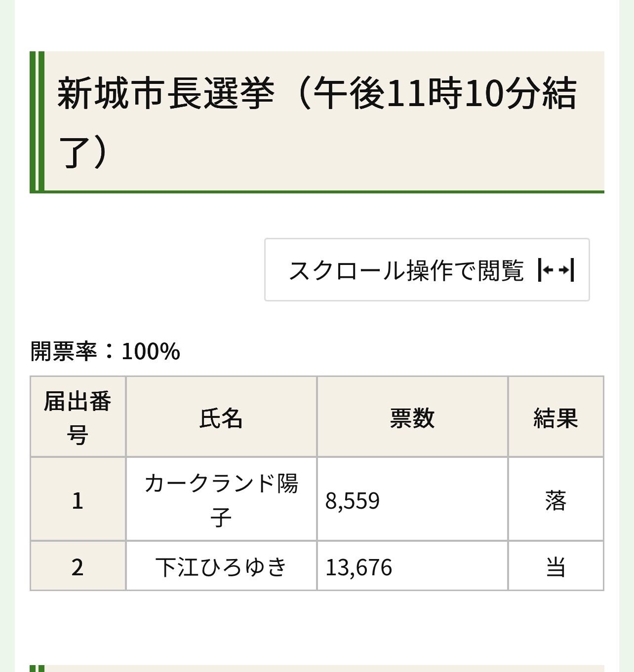Click the 新城市長選挙 section heading

click(317, 122)
